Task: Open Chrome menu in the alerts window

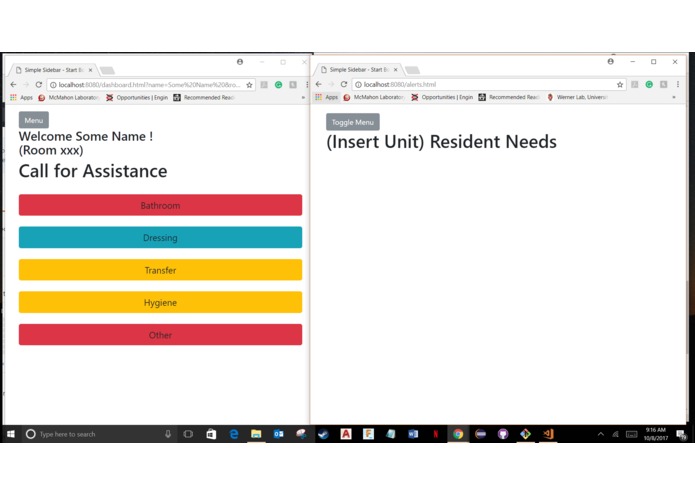Action: coord(678,84)
